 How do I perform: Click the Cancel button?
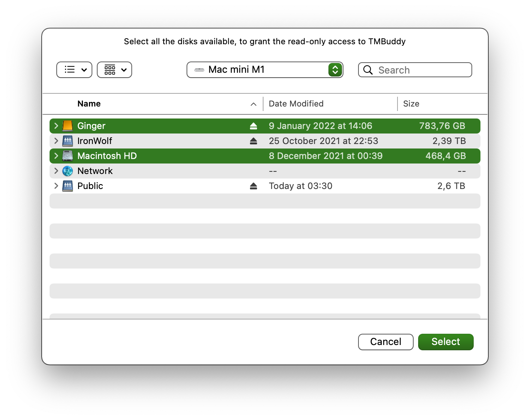[x=386, y=342]
